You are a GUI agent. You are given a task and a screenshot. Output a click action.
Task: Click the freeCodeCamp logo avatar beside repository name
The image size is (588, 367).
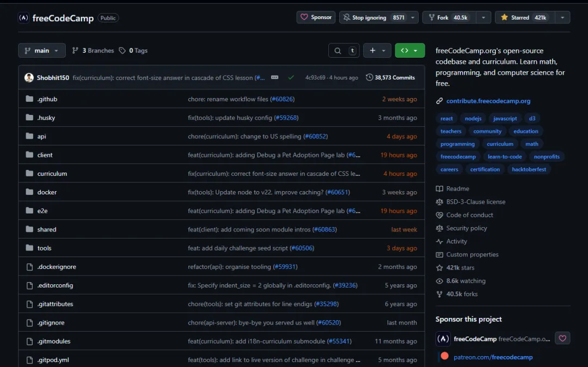[23, 17]
